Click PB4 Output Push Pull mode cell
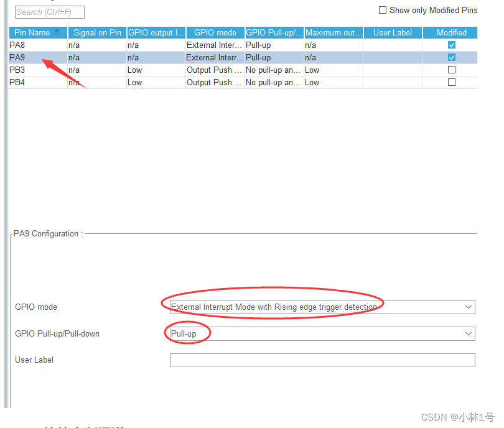 pyautogui.click(x=215, y=83)
